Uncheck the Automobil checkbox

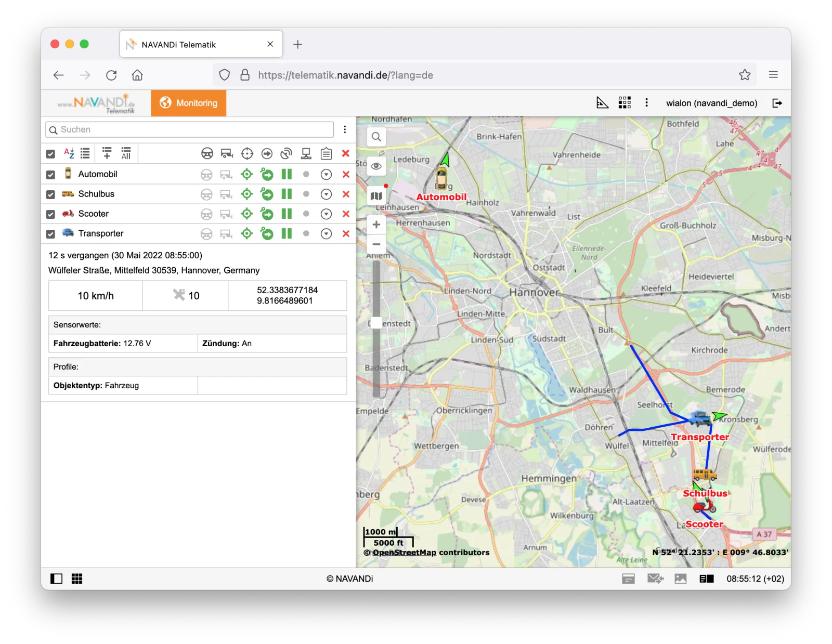(x=50, y=175)
